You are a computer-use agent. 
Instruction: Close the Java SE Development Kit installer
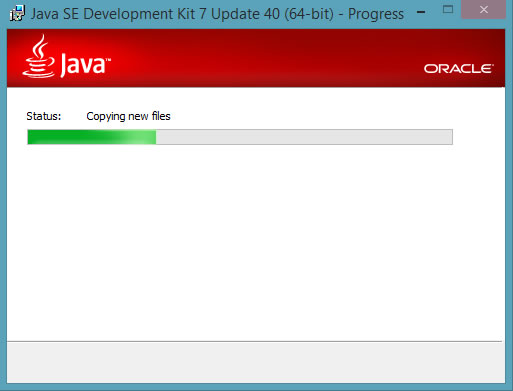[x=484, y=10]
